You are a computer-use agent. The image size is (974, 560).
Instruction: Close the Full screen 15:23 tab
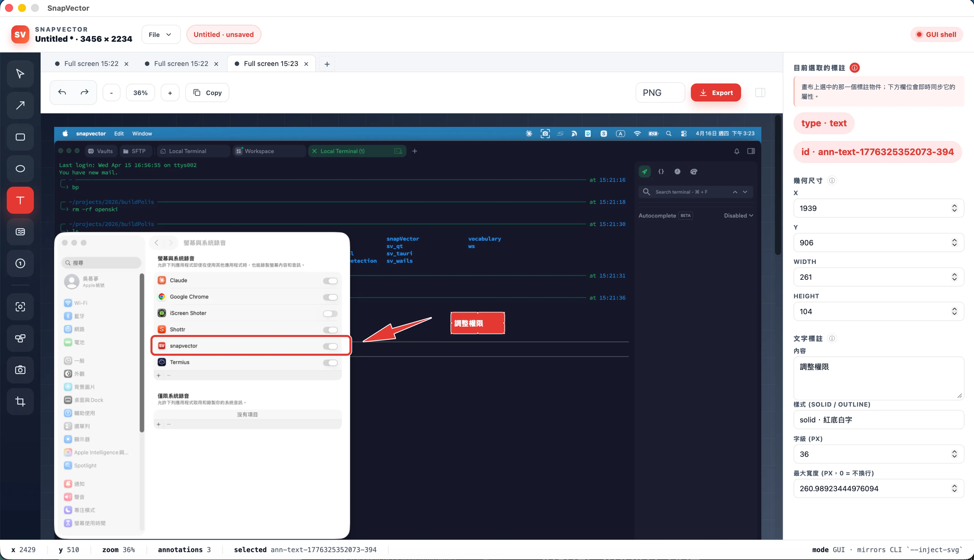click(x=306, y=64)
